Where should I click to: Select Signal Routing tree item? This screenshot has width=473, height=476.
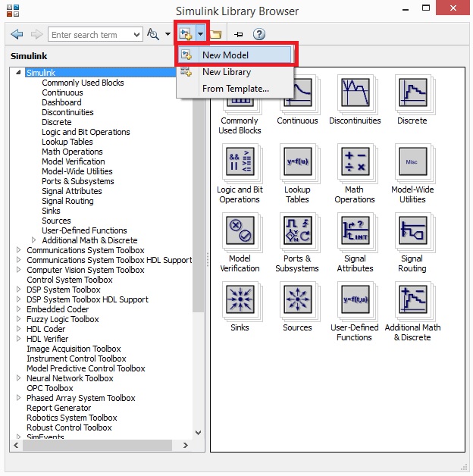(67, 201)
